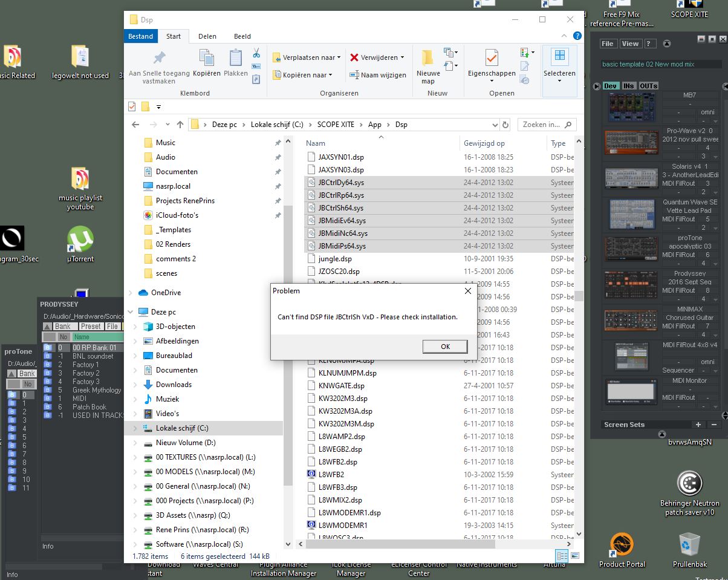Click Refresh icon next to address bar
Image resolution: width=728 pixels, height=580 pixels.
click(507, 125)
